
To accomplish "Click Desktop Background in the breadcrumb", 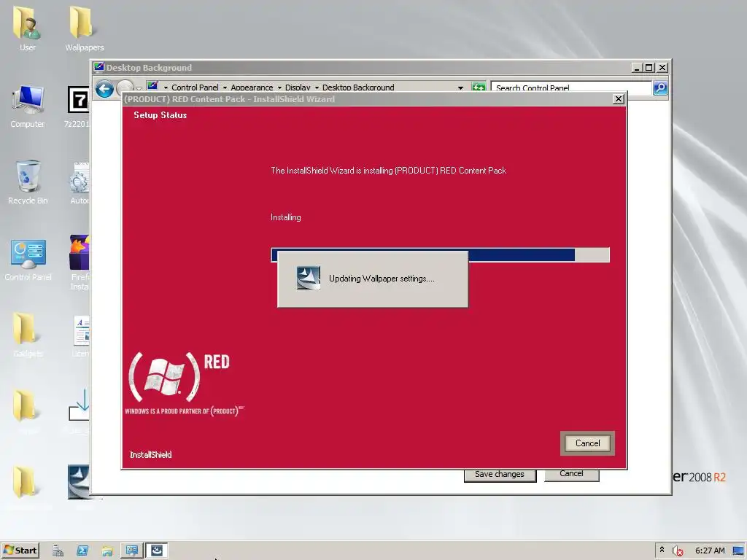I will click(358, 87).
